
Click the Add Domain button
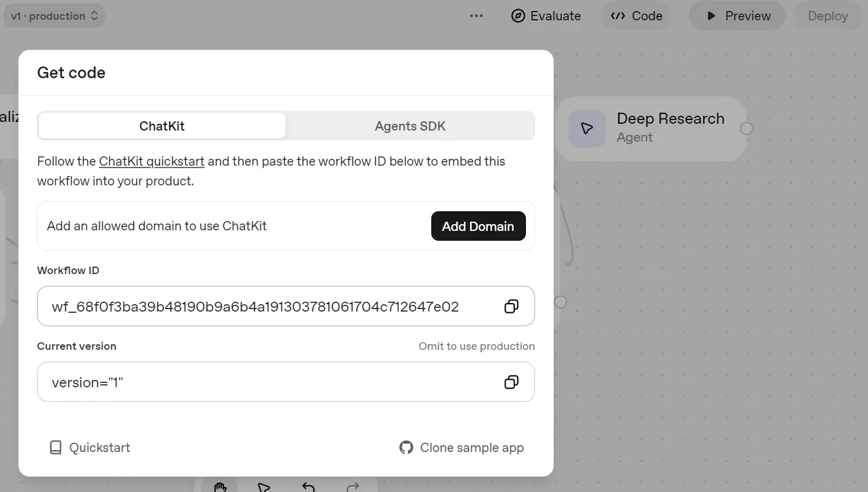(478, 226)
